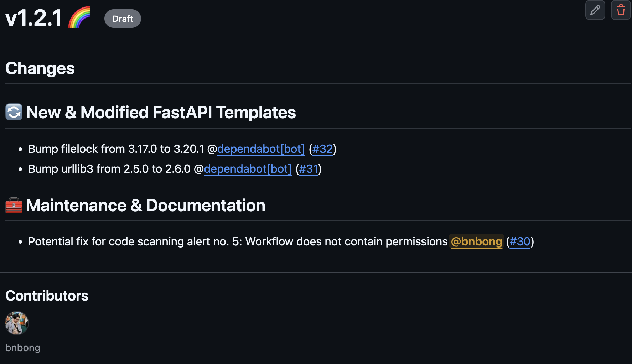The width and height of the screenshot is (632, 364).
Task: Open pull request #32 link
Action: click(x=322, y=149)
